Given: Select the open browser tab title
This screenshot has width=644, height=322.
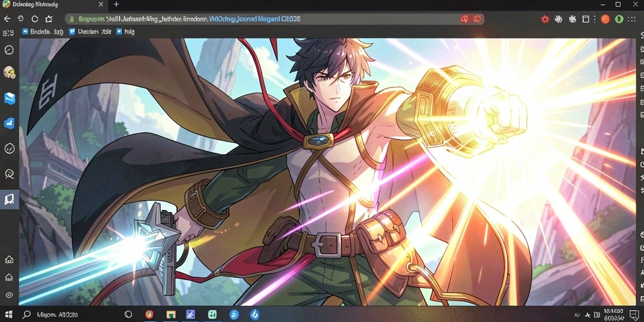Looking at the screenshot, I should coord(35,4).
